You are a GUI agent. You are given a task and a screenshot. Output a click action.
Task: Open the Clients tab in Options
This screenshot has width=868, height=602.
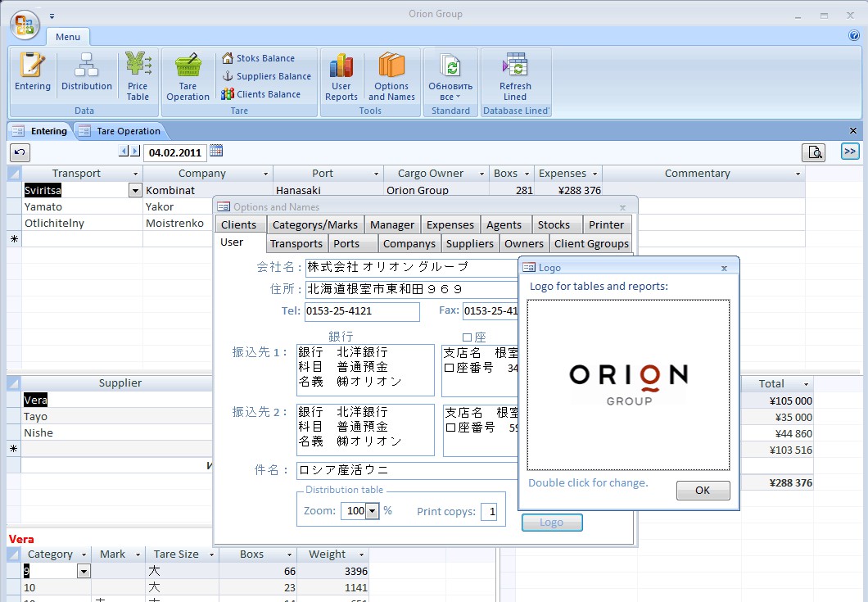pyautogui.click(x=238, y=225)
